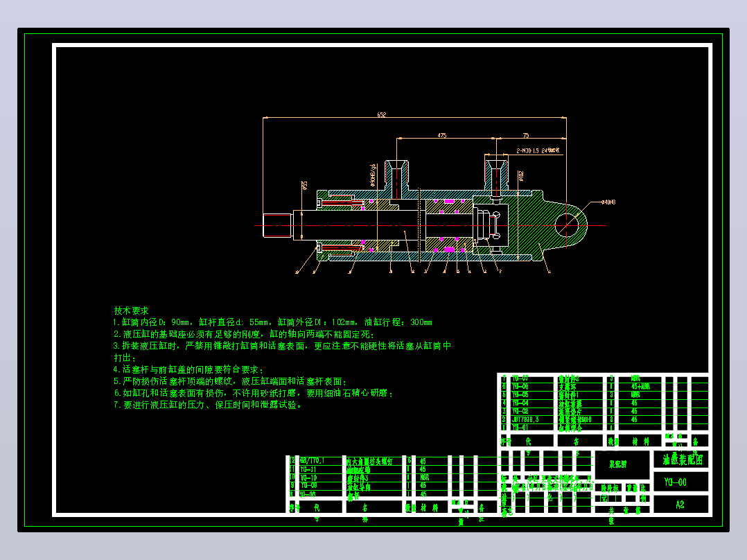Click part code YG-01 in parts list
747x560 pixels.
coord(520,428)
